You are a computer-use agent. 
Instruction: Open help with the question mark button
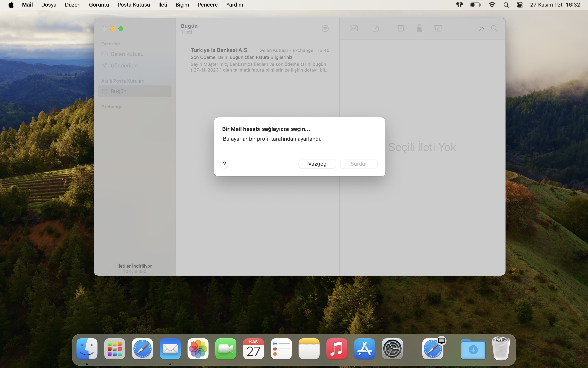click(224, 164)
